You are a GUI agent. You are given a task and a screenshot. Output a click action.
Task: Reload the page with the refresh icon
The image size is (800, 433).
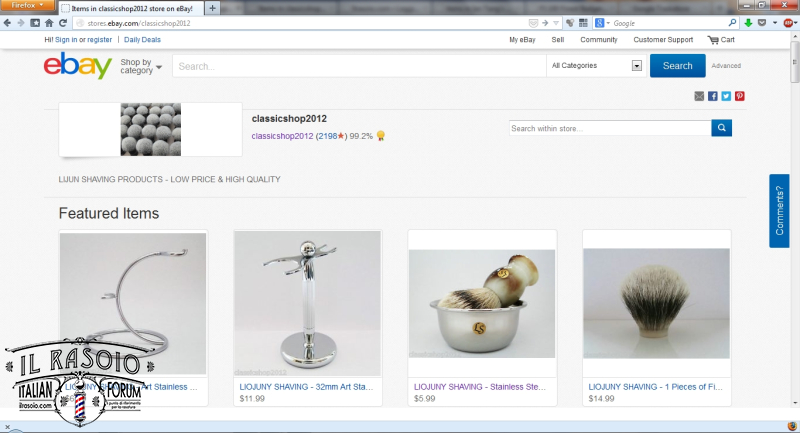63,23
